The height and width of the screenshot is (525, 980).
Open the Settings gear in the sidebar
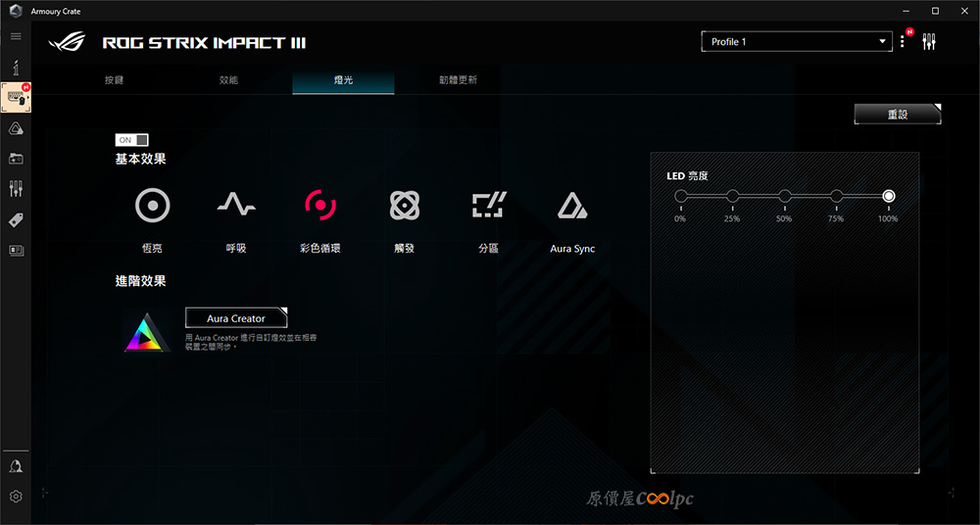coord(17,497)
